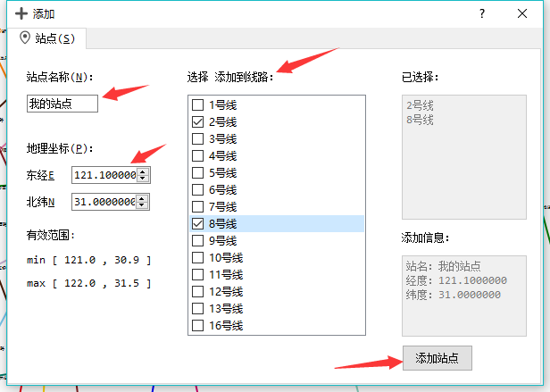
Task: Check the 6号线 checkbox
Action: (x=198, y=189)
